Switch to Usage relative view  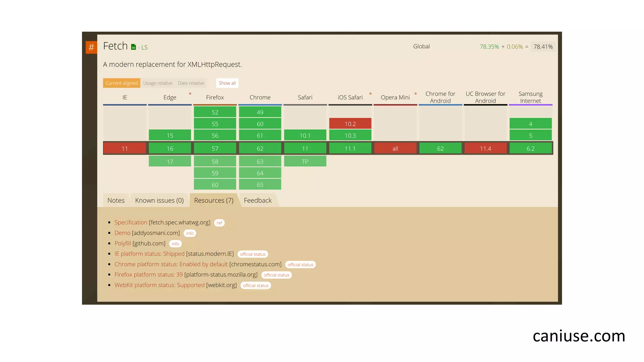158,83
